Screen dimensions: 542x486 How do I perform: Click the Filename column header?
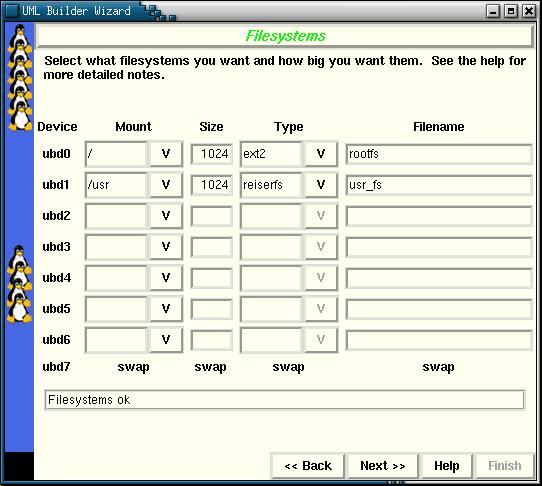[x=439, y=127]
